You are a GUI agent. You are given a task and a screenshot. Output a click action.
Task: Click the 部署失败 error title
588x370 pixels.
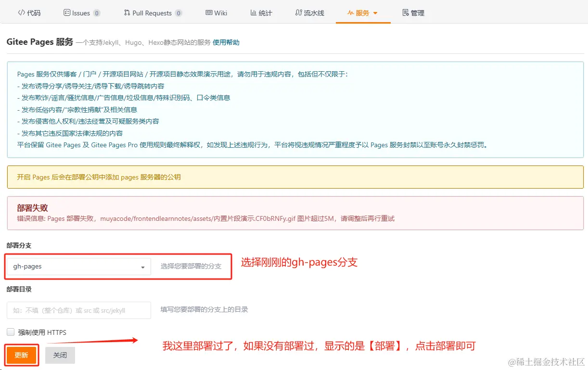coord(32,208)
